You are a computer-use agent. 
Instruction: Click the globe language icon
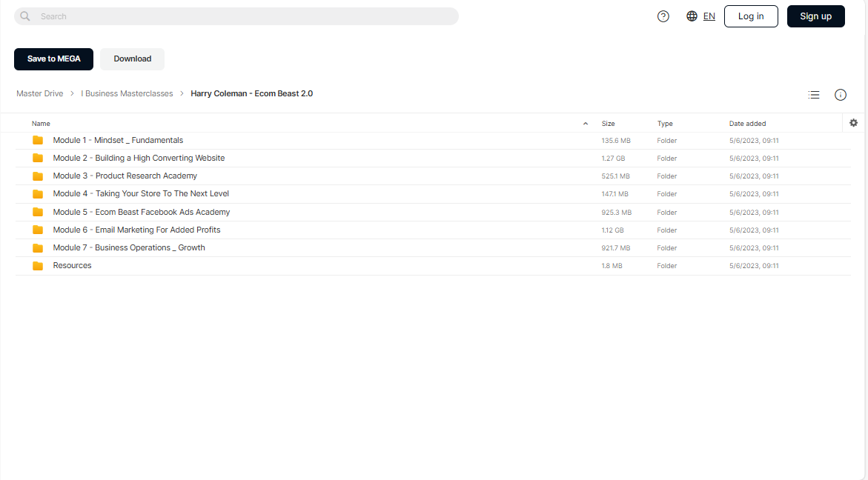(692, 16)
